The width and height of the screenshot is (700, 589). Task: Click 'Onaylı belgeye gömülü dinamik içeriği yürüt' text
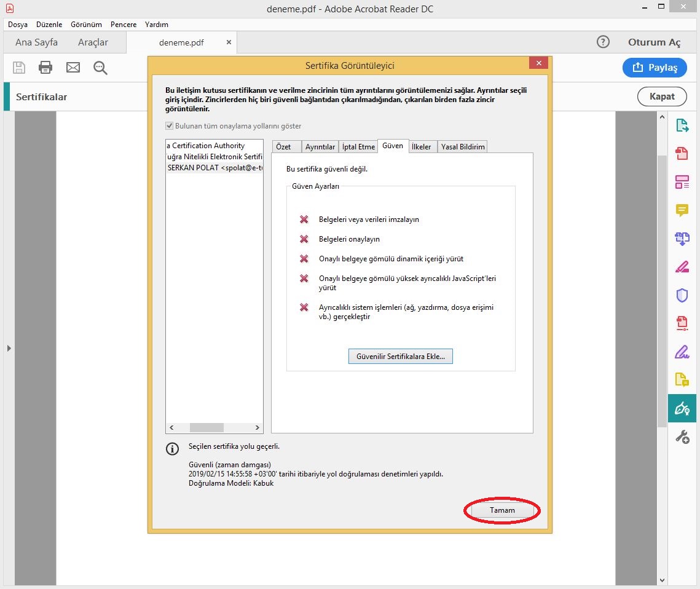point(391,259)
